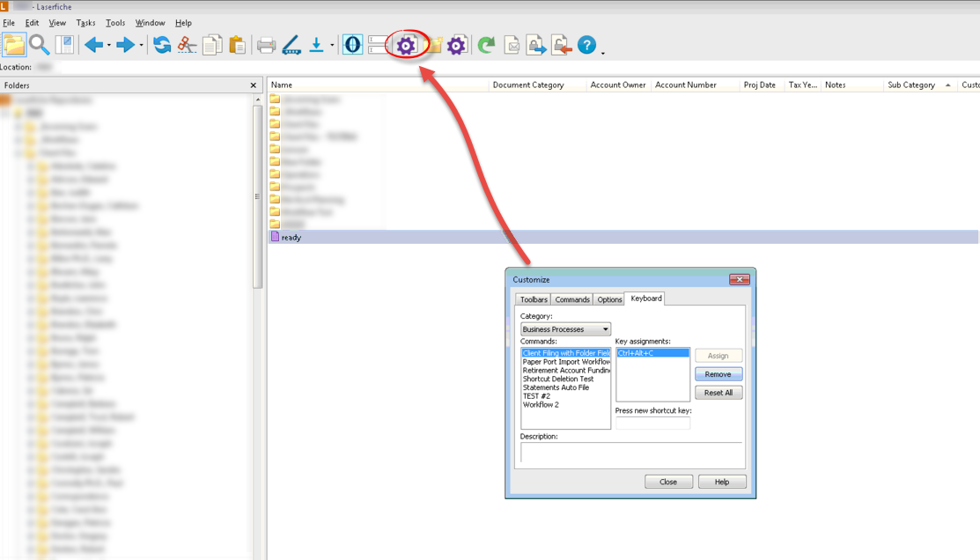Click the Scan toolbar icon
This screenshot has height=560, width=980.
coord(291,45)
